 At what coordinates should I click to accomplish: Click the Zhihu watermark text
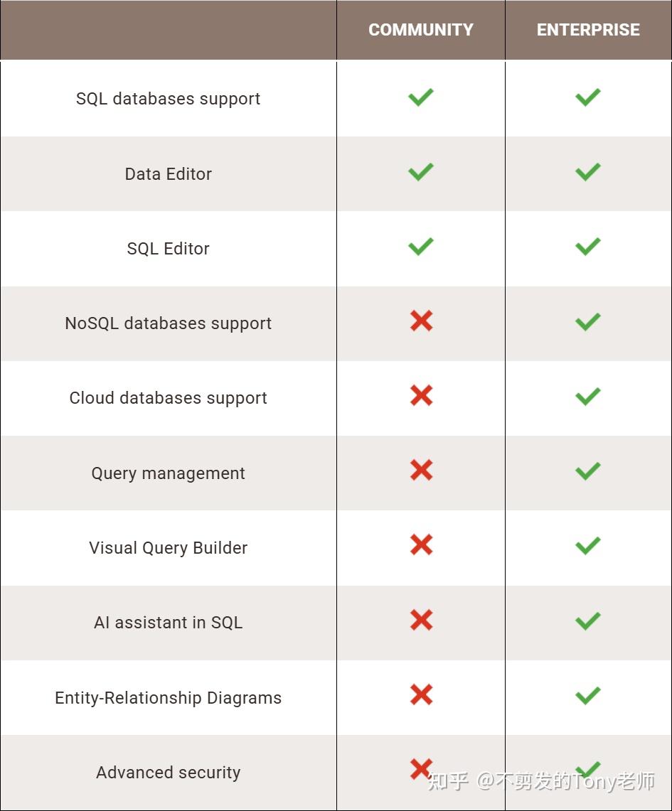coord(542,780)
